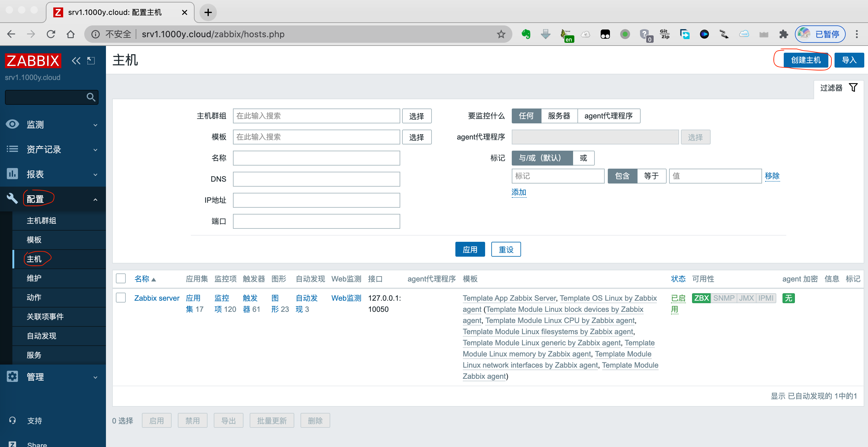This screenshot has width=868, height=447.
Task: Expand the 管理 menu chevron
Action: tap(95, 377)
